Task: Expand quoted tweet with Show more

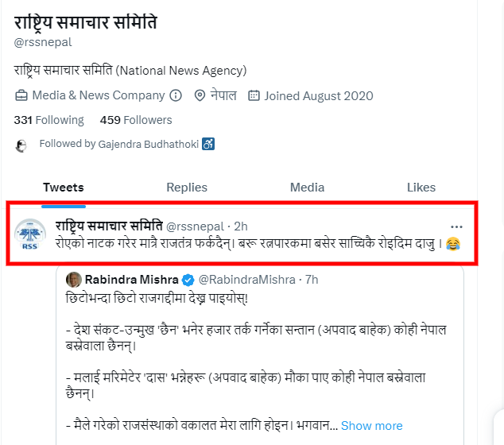Action: click(x=372, y=426)
